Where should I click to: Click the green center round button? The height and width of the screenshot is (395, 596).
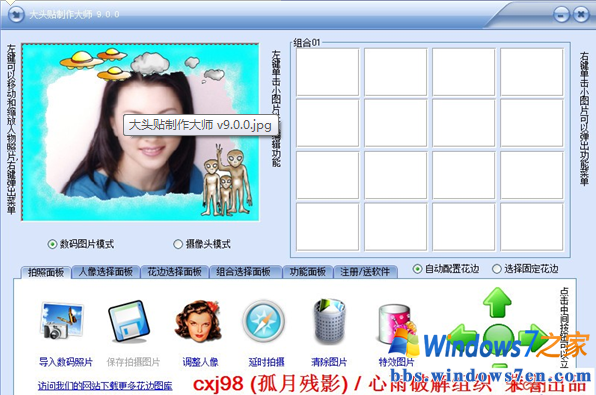498,338
